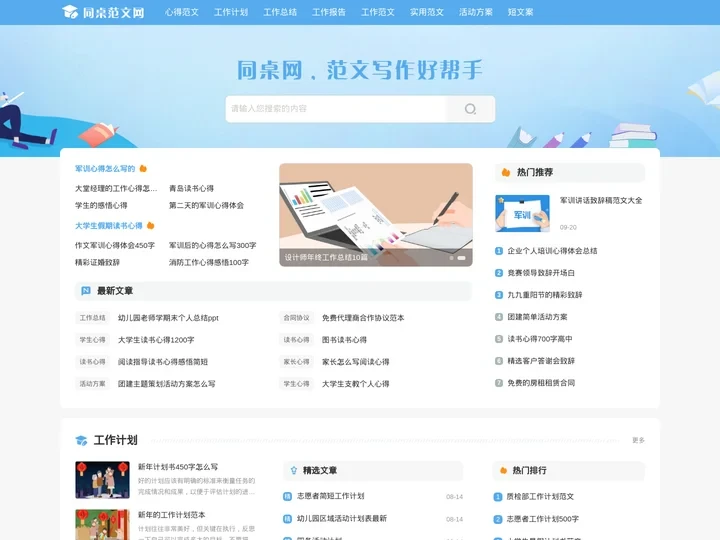Viewport: 720px width, 540px height.
Task: Open 大学生读书心得1200字 article
Action: 156,340
